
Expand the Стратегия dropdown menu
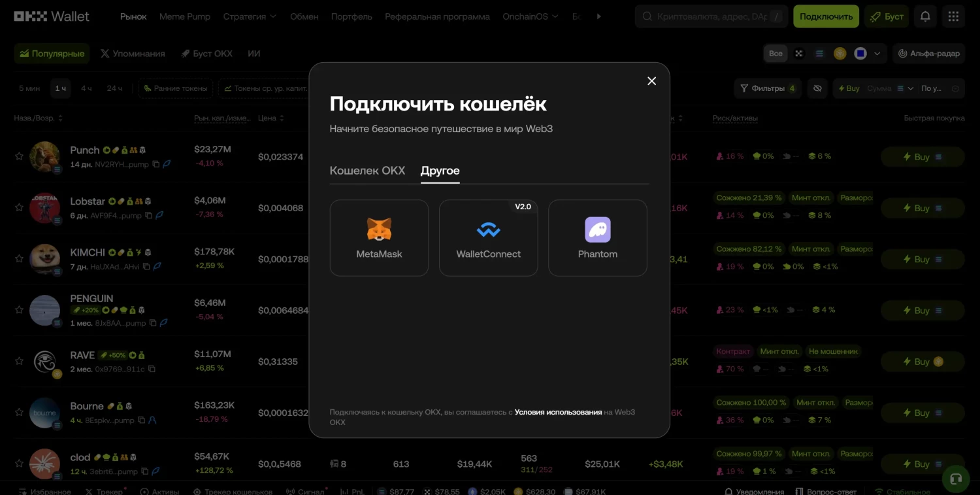[250, 16]
